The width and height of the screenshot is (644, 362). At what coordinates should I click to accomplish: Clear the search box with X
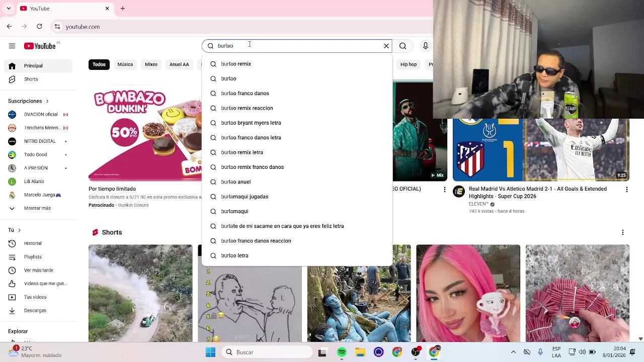pos(386,46)
